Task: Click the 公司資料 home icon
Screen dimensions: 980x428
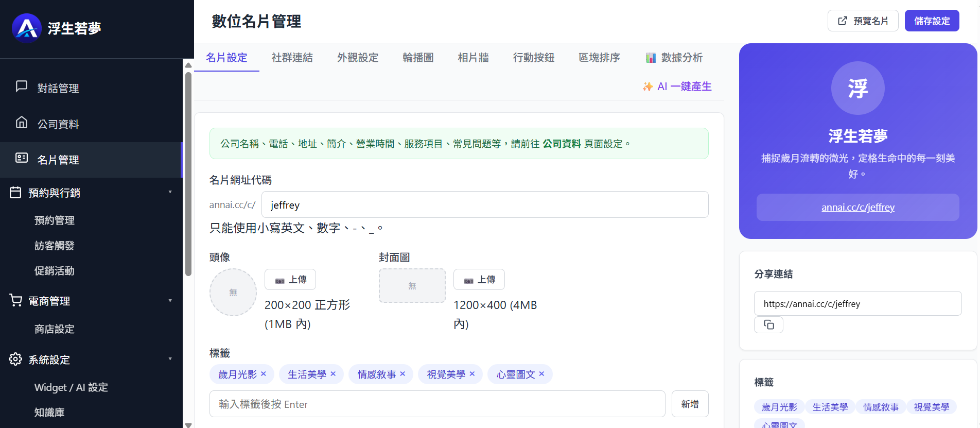Action: [22, 123]
